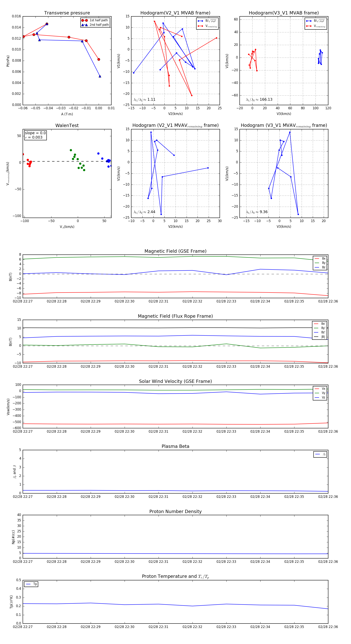Click the "Hodogram(V2_V1 MVAB frame)" title

pos(175,13)
